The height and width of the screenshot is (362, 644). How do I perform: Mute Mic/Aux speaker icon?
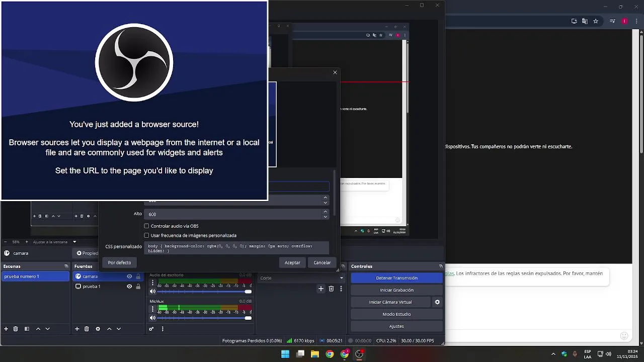click(153, 318)
